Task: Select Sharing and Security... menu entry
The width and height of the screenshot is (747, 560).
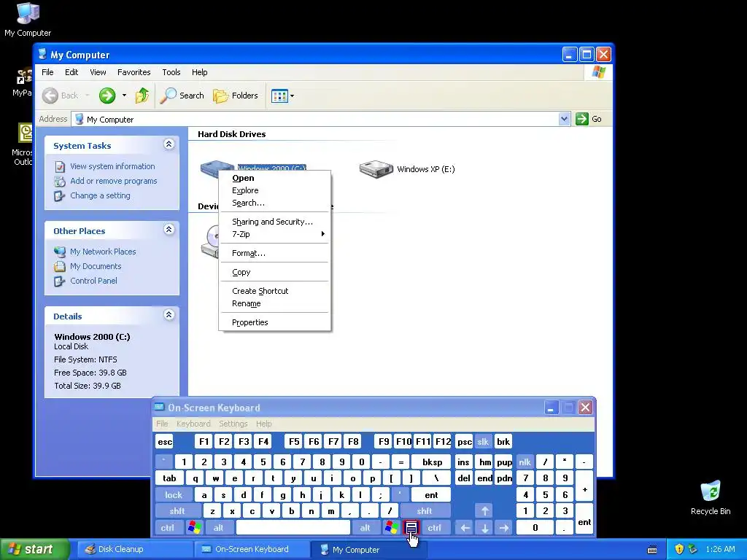Action: 274,222
